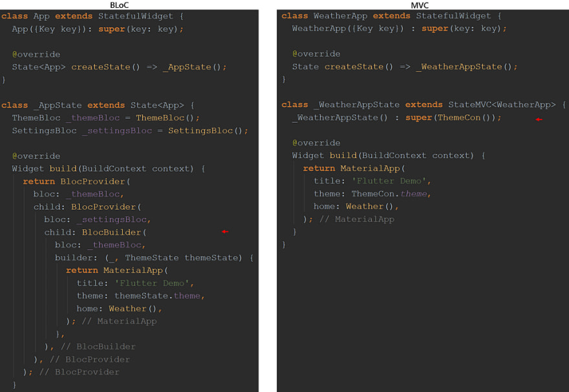The image size is (569, 392).
Task: Click 'State createState() => _WeatherAppState();' line
Action: (x=405, y=67)
